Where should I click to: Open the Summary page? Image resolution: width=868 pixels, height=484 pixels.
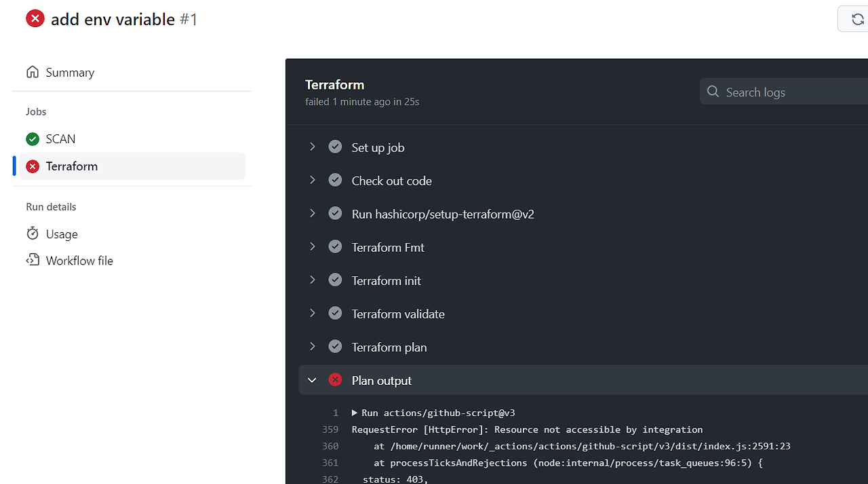(x=70, y=73)
